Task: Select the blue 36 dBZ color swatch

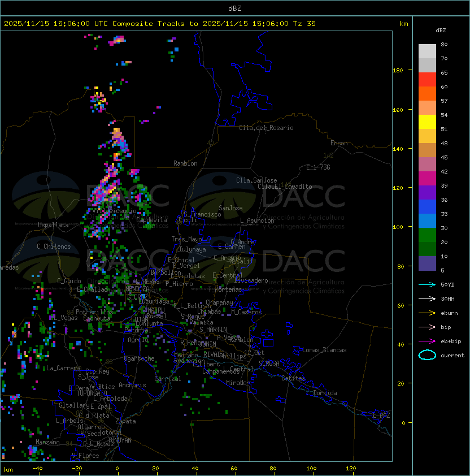Action: 427,206
